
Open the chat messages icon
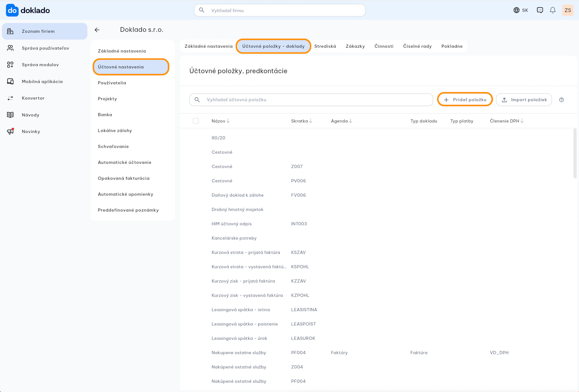click(x=540, y=10)
